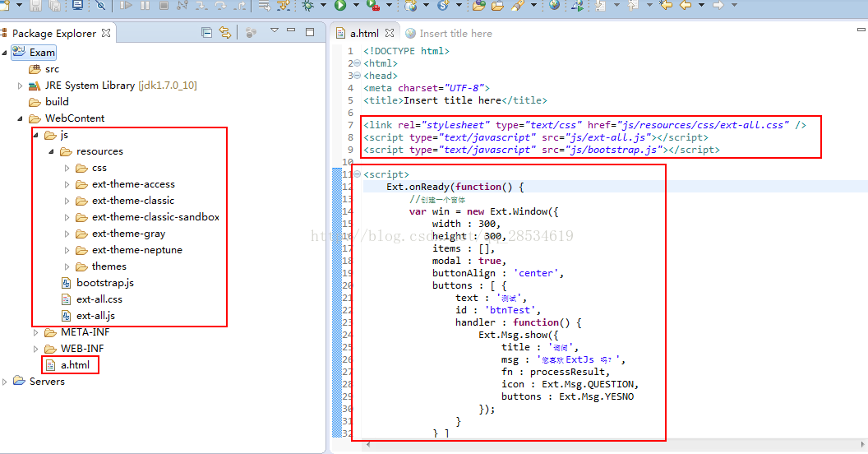
Task: Toggle Skip All Breakpoints
Action: 100,6
